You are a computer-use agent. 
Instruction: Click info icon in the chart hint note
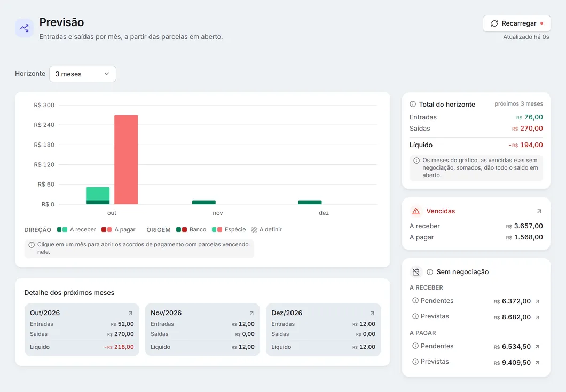(32, 245)
